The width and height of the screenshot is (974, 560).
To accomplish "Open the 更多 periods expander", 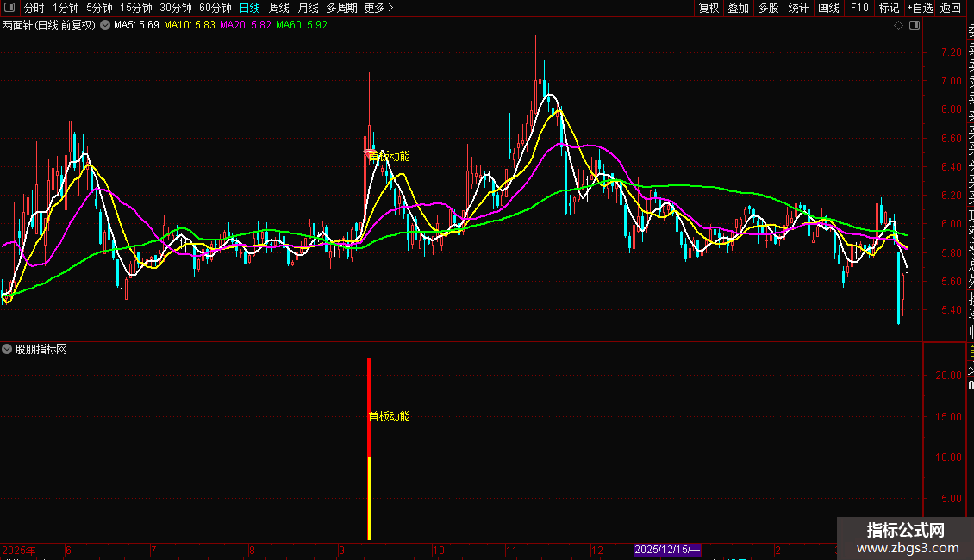I will (378, 8).
